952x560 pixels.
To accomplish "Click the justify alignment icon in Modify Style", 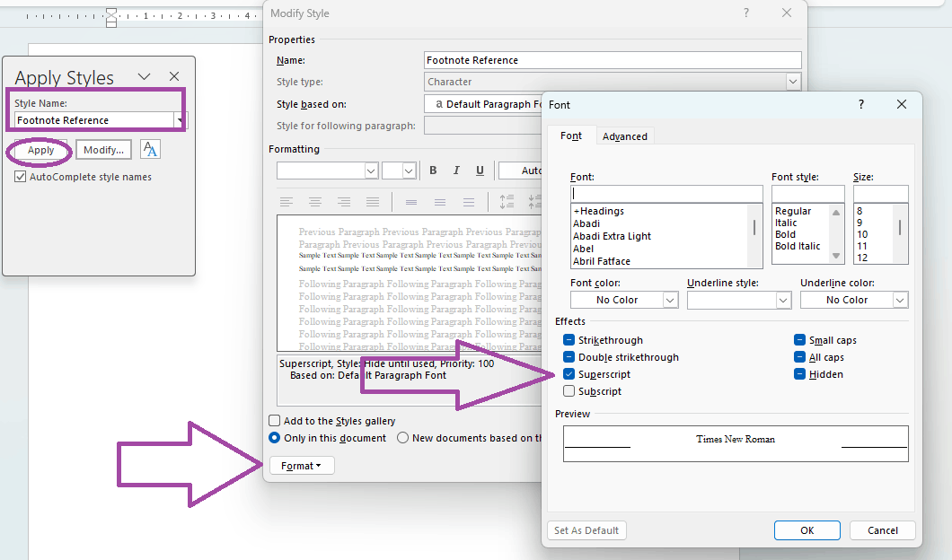I will click(373, 202).
